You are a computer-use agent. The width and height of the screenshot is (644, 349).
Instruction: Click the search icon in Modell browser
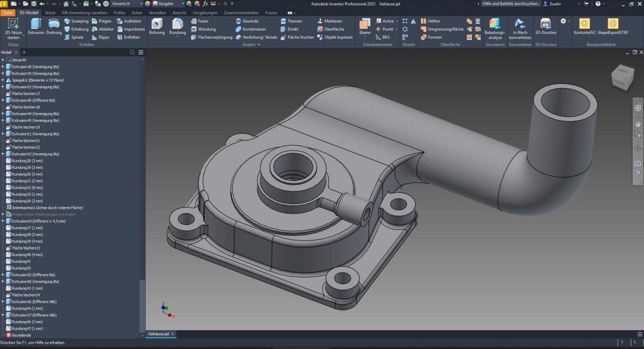click(132, 52)
